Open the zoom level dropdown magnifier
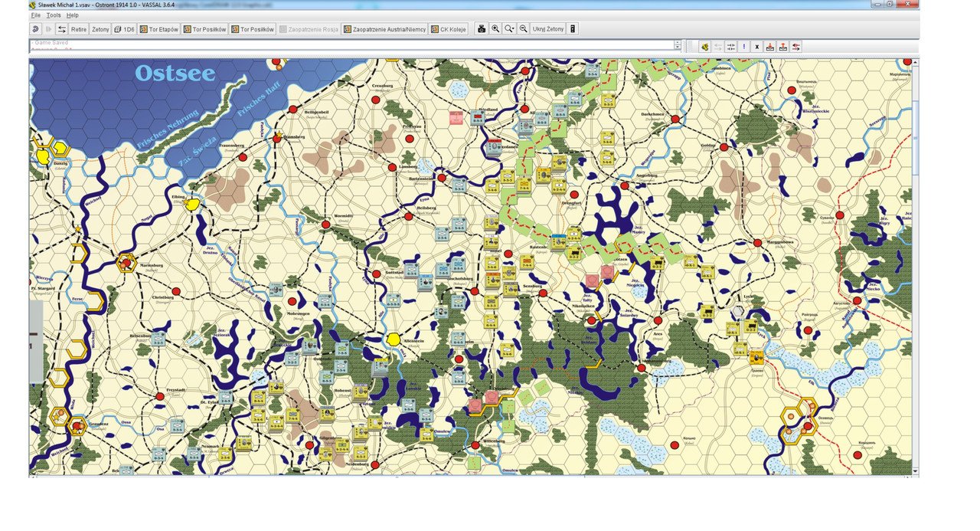This screenshot has width=980, height=531. pos(509,29)
